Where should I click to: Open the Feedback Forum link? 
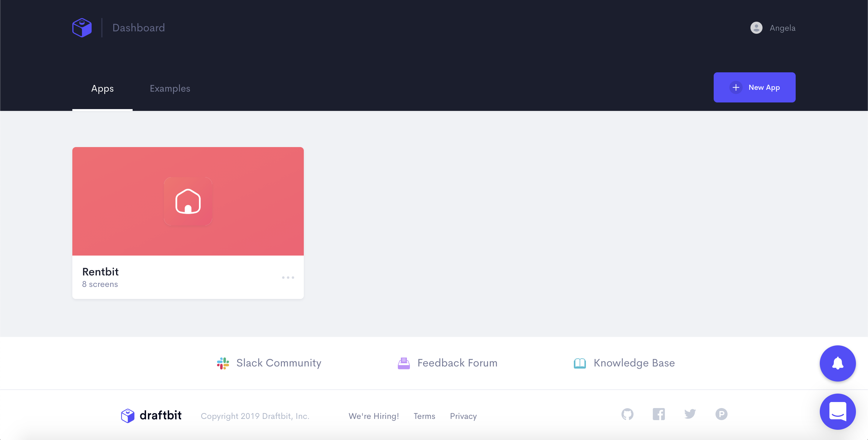[x=457, y=363]
